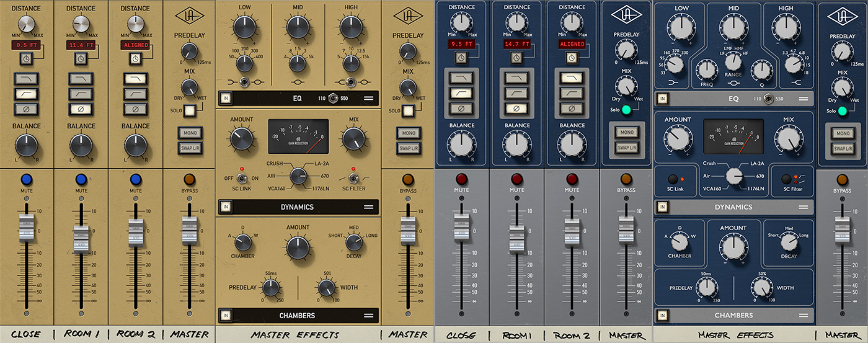Toggle the IN button on tan EQ section
This screenshot has width=868, height=343.
(225, 98)
